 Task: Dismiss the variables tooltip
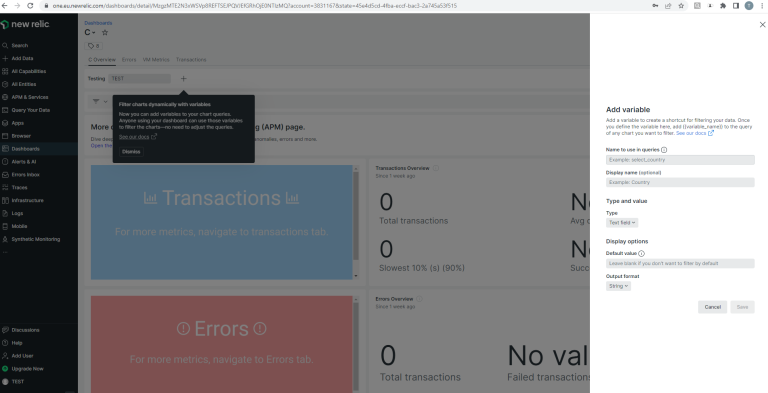(131, 151)
